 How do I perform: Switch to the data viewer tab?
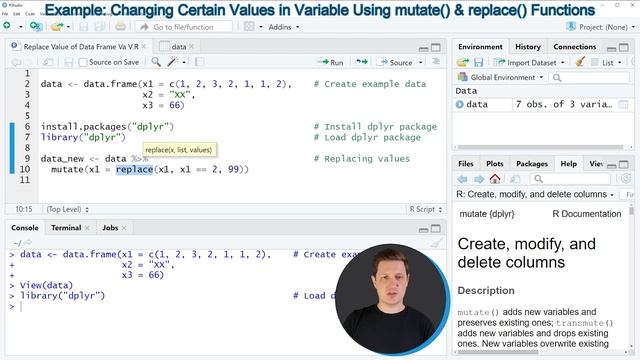point(178,47)
